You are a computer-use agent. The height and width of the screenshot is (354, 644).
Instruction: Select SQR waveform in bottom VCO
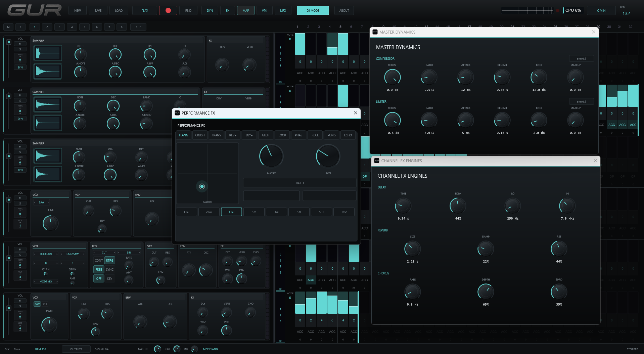(45, 304)
